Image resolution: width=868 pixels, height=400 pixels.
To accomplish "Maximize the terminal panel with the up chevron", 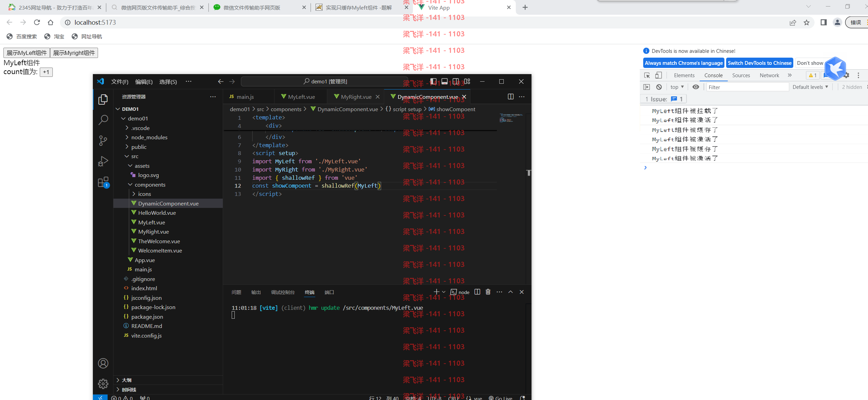I will click(511, 292).
